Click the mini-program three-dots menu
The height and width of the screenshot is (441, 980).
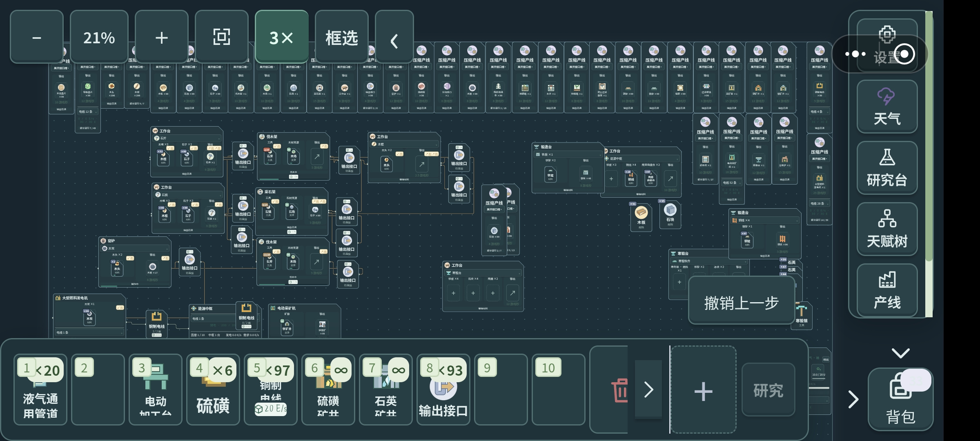pos(855,54)
